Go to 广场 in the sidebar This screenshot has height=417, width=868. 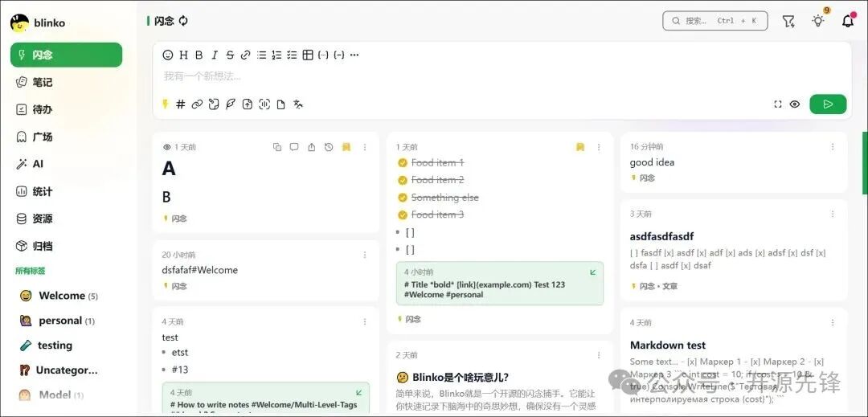coord(67,137)
